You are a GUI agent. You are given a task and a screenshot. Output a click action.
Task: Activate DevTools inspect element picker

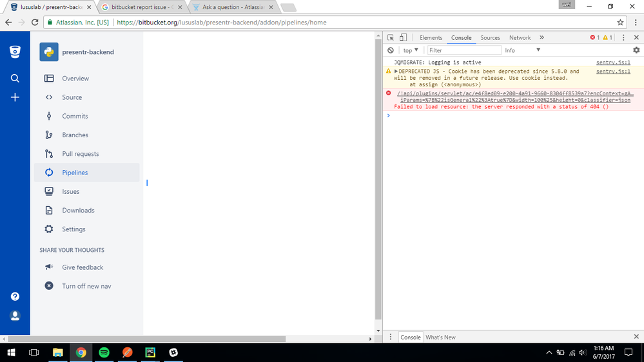pos(391,37)
